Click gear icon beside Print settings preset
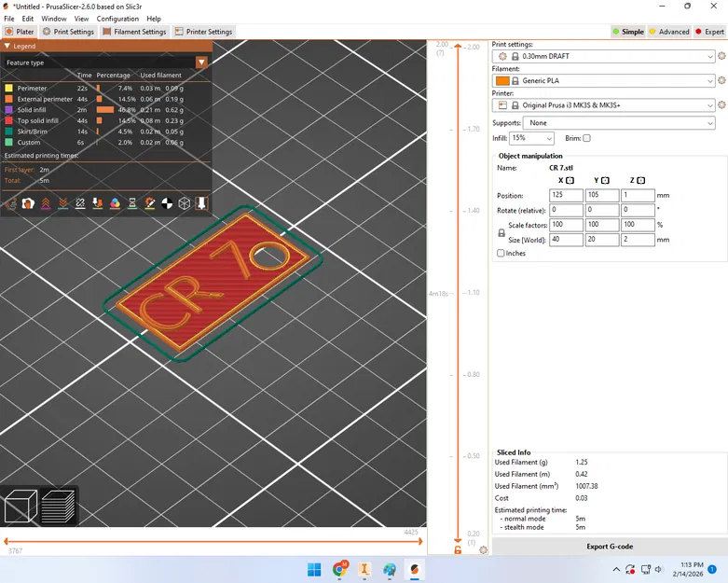This screenshot has width=728, height=583. pyautogui.click(x=721, y=56)
